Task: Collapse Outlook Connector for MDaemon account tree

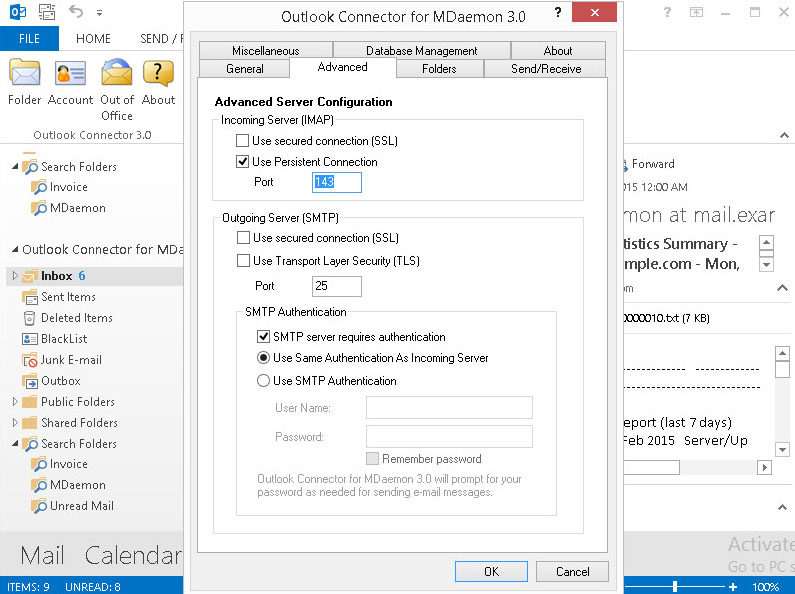Action: (15, 249)
